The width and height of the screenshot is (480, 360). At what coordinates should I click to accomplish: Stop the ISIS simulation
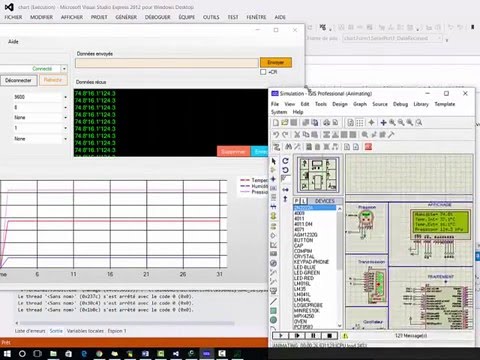point(330,336)
